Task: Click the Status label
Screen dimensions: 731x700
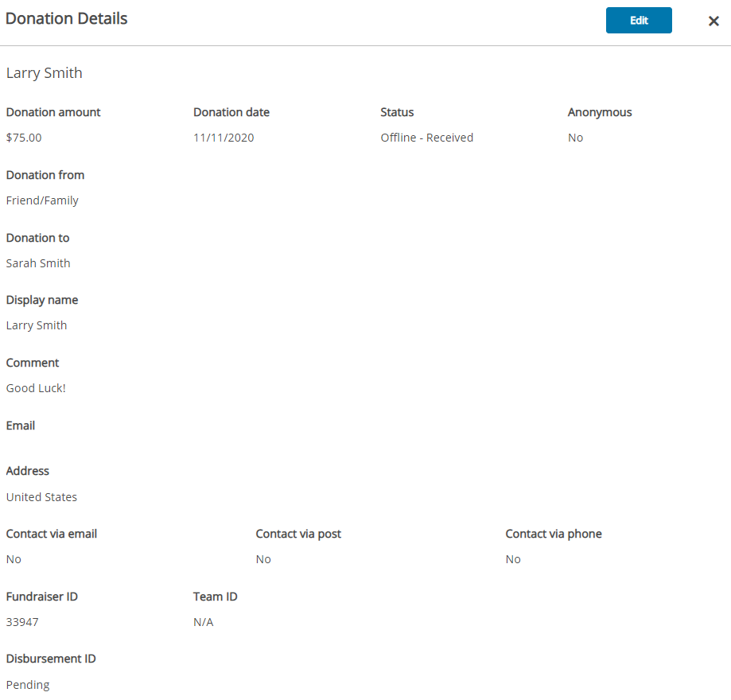Action: pos(397,112)
